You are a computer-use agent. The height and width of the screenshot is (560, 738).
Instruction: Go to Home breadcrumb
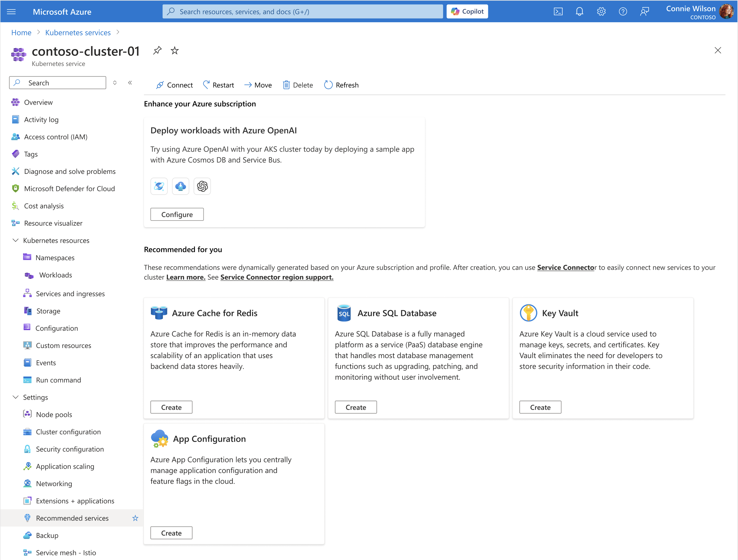click(21, 33)
